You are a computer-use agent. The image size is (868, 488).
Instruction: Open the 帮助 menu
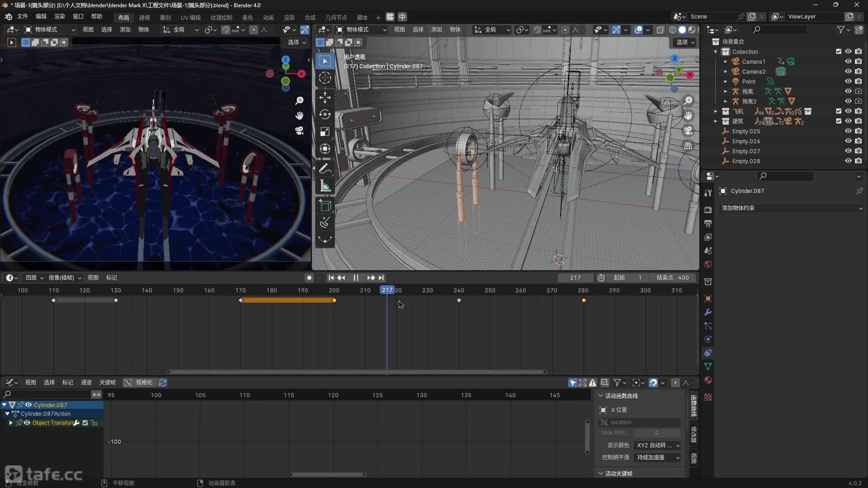click(97, 17)
